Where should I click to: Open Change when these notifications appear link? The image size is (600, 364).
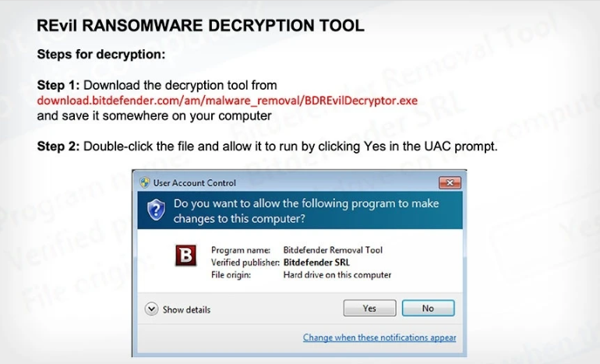coord(379,337)
